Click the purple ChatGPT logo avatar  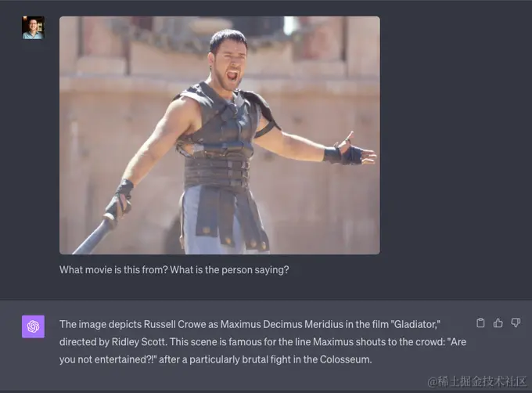point(33,326)
